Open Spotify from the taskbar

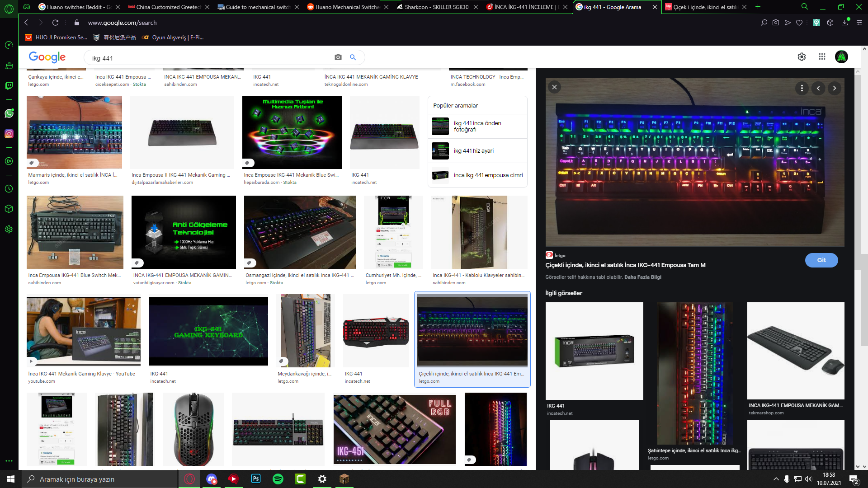[x=278, y=479]
